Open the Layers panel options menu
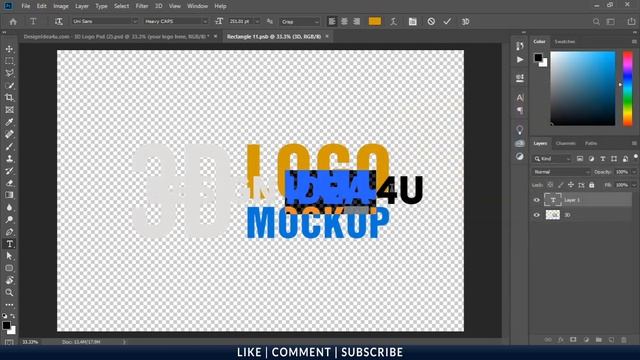The image size is (640, 360). click(x=634, y=143)
